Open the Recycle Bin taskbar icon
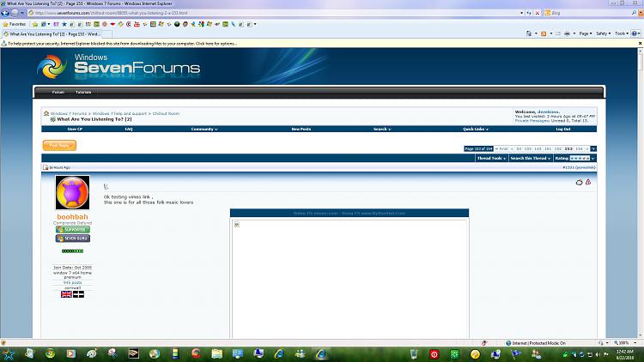The width and height of the screenshot is (644, 362). pyautogui.click(x=414, y=353)
